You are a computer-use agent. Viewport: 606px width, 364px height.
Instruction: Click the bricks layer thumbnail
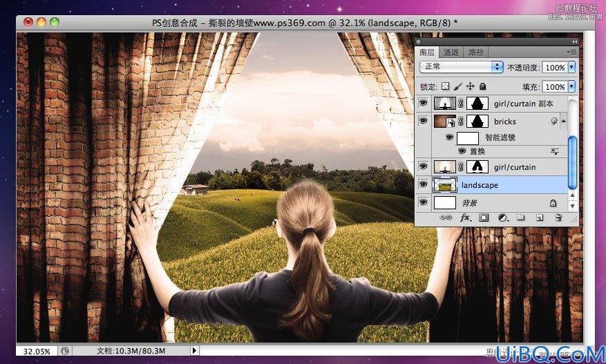coord(445,122)
